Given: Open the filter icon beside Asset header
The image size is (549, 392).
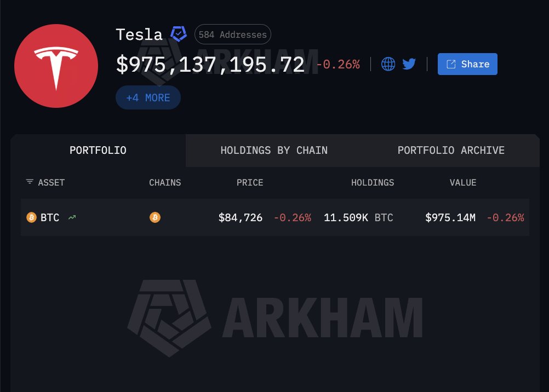Looking at the screenshot, I should (x=30, y=182).
